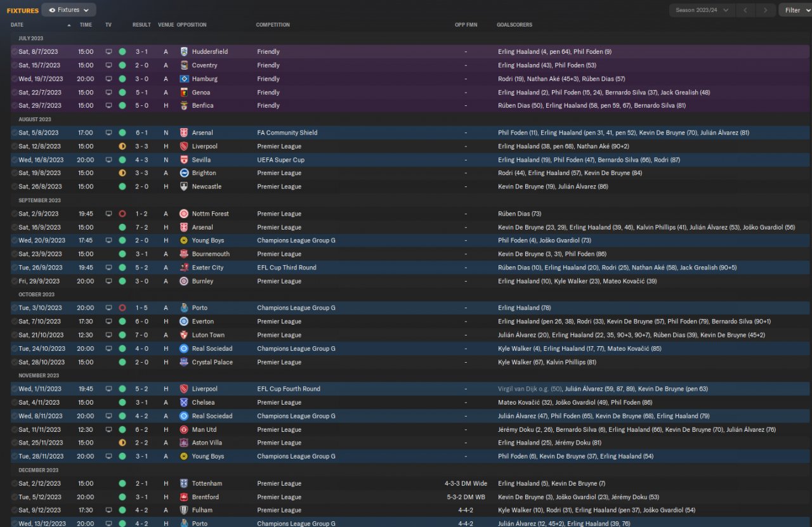Click the orange draw indicator for Brighton match
The width and height of the screenshot is (812, 527).
click(122, 173)
